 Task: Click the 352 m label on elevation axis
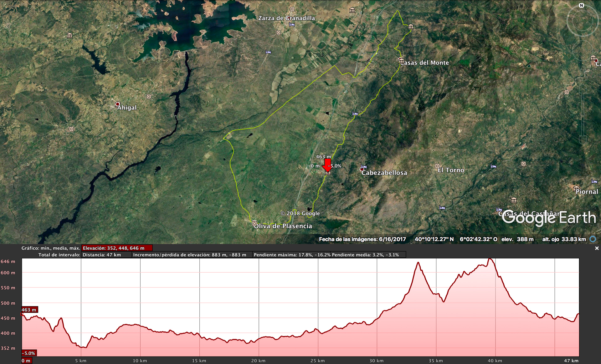[x=8, y=348]
